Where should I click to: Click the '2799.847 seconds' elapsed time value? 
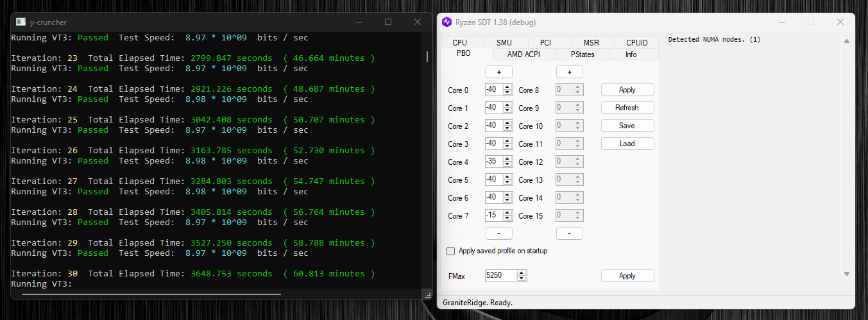click(x=232, y=58)
